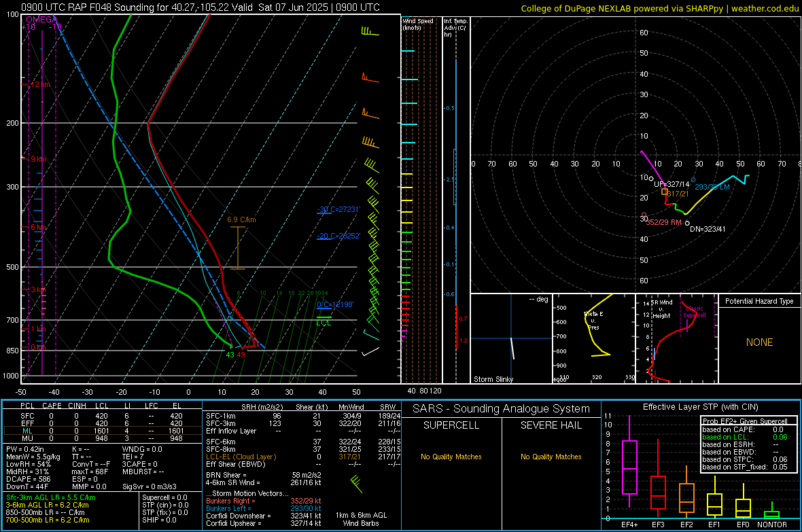This screenshot has width=802, height=532.
Task: Click the 'Inf. Temp. Adv.' panel header
Action: tap(455, 28)
